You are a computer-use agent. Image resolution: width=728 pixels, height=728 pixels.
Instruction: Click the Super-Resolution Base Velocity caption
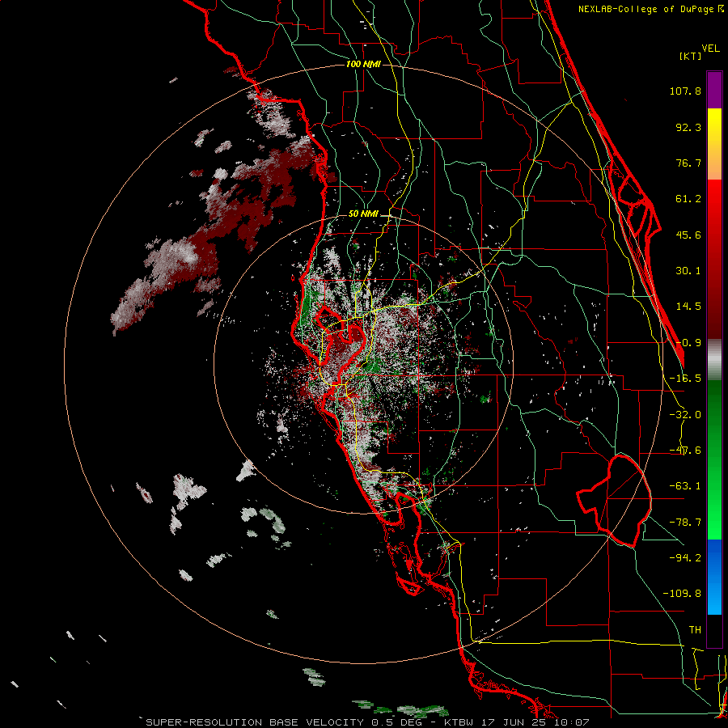pyautogui.click(x=367, y=722)
